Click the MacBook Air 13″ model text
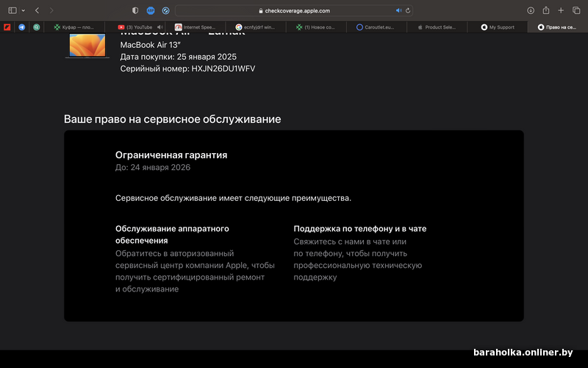 click(x=151, y=45)
